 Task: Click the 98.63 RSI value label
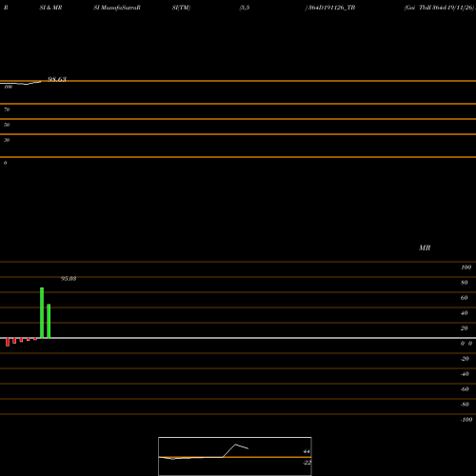tap(57, 79)
